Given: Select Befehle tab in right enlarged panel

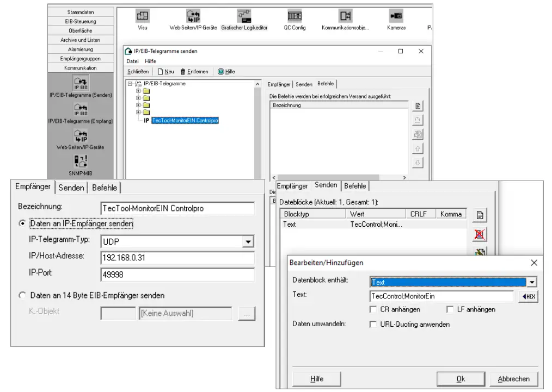Looking at the screenshot, I should tap(355, 186).
